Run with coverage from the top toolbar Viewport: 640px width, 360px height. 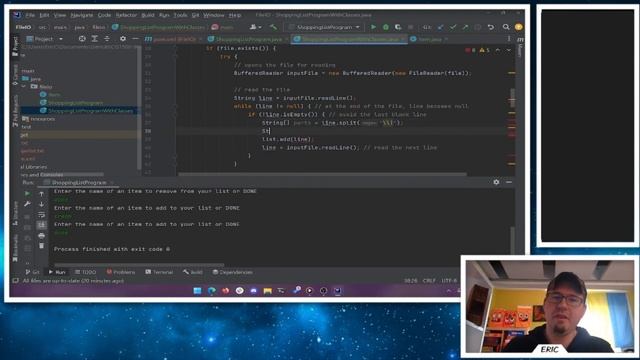point(398,27)
